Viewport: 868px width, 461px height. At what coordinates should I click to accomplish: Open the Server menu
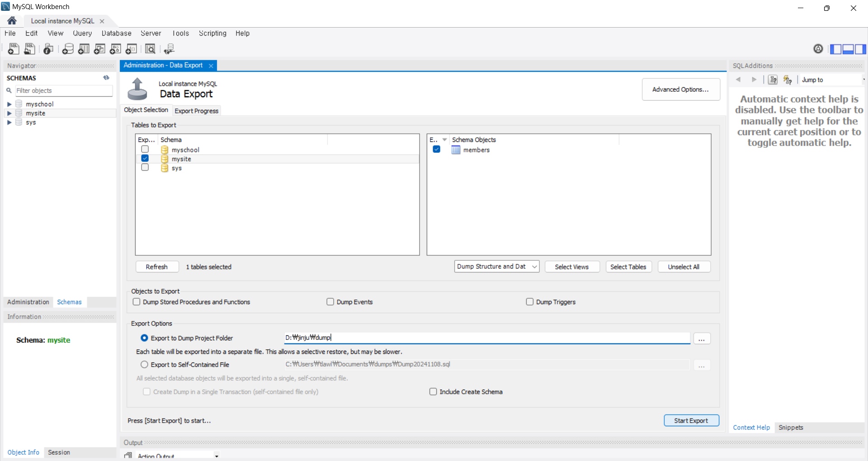tap(151, 33)
